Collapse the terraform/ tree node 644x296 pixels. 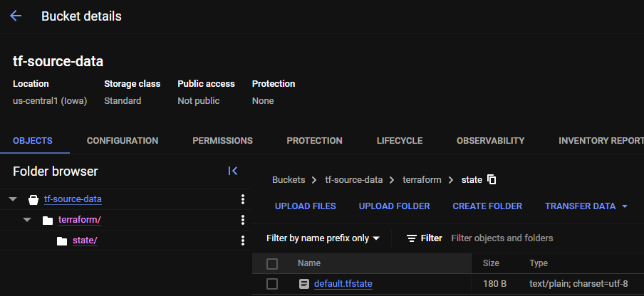pyautogui.click(x=27, y=220)
